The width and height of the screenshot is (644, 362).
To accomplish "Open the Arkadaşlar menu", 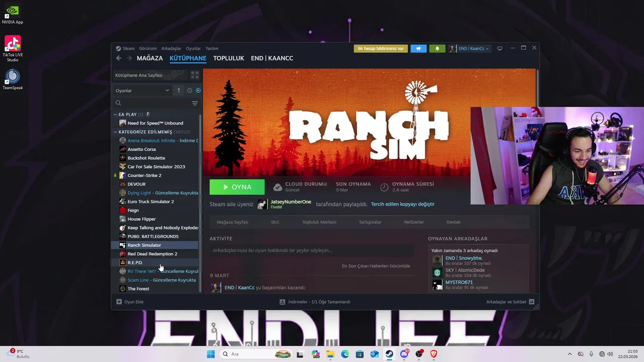I will pyautogui.click(x=171, y=49).
